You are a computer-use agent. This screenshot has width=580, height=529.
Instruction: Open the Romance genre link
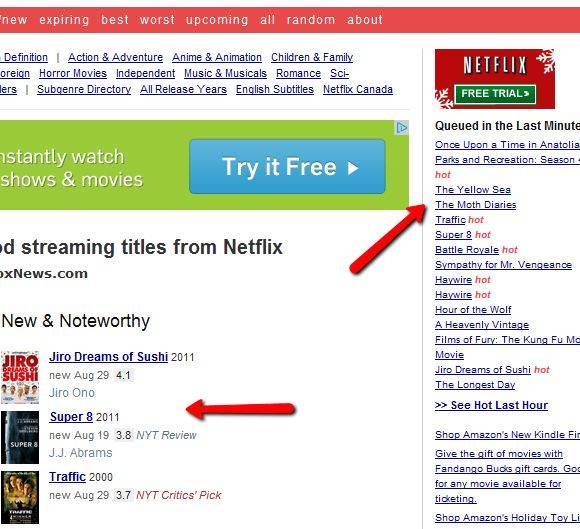pos(298,73)
